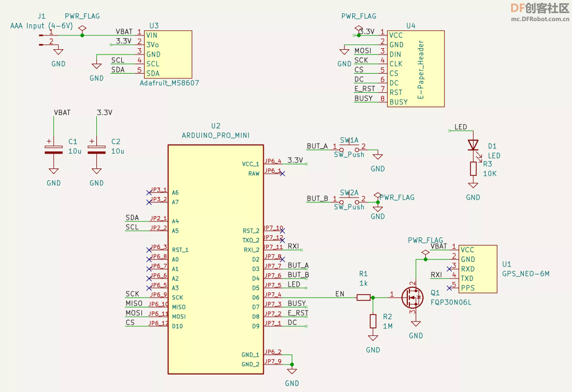Screen dimensions: 572x392
Task: Click the 'Adafruit_MS8607' label
Action: (x=169, y=83)
